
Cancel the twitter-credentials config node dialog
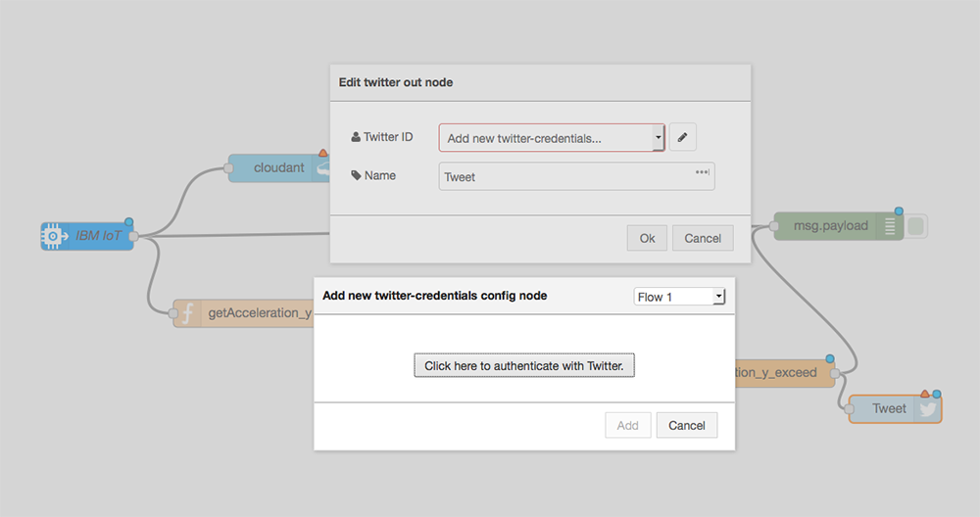coord(686,425)
